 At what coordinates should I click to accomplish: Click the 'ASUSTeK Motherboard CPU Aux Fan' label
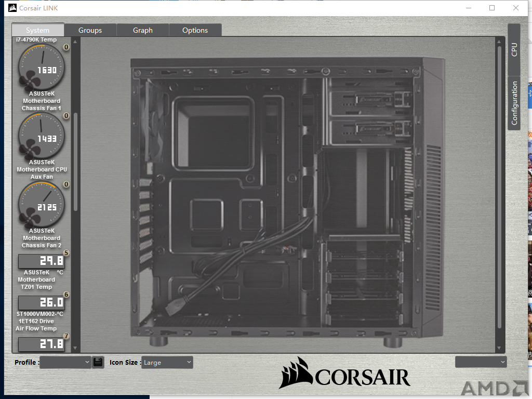click(42, 169)
